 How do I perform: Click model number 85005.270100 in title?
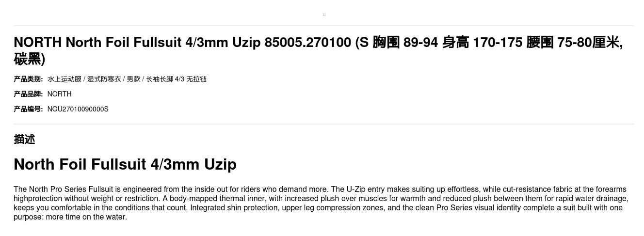307,43
